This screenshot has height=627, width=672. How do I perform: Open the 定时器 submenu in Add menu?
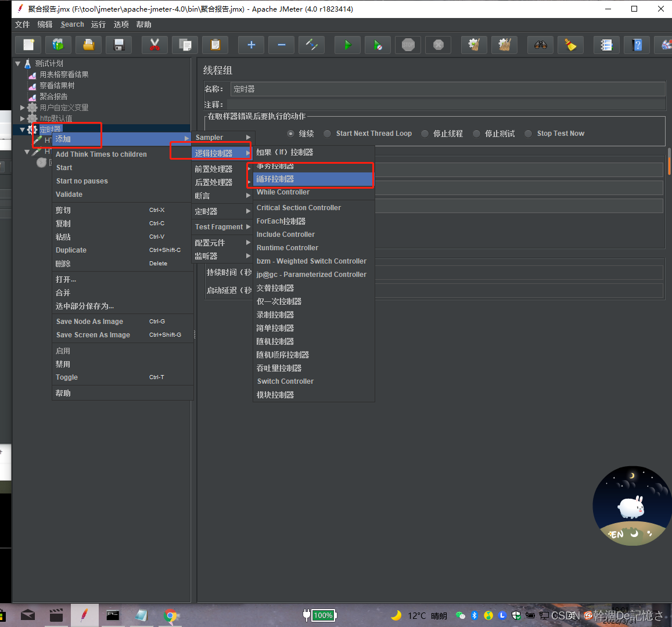pos(223,211)
